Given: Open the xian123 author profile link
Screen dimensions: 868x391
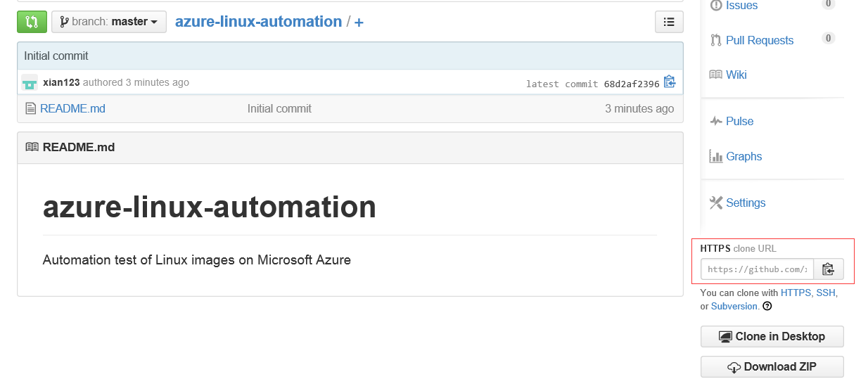Looking at the screenshot, I should (x=61, y=82).
